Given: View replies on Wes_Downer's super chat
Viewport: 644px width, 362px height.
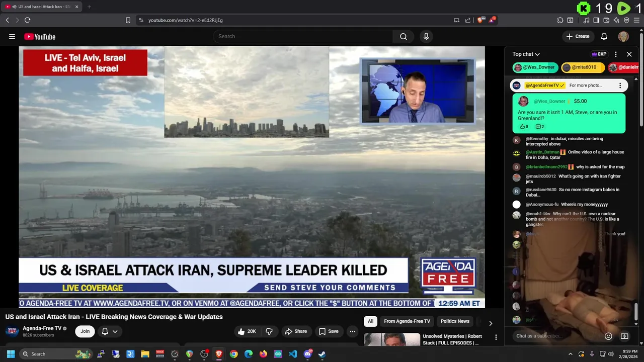Looking at the screenshot, I should pos(540,127).
